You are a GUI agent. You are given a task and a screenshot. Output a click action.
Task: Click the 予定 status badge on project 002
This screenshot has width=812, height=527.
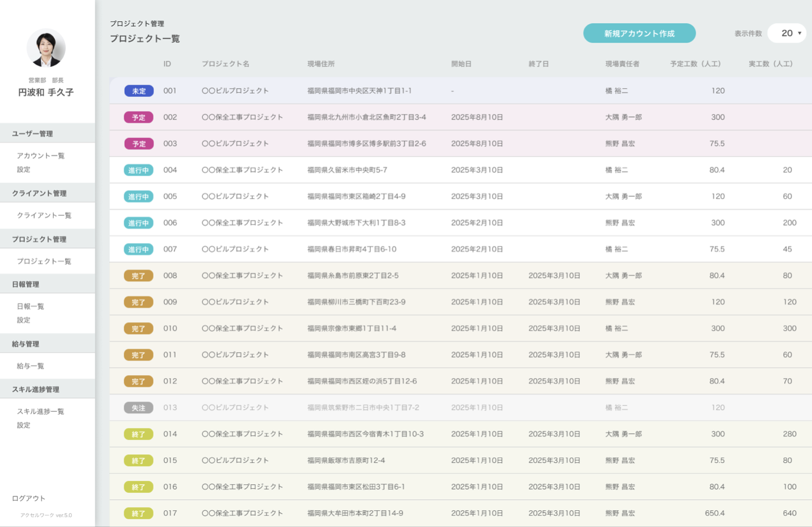pos(139,118)
